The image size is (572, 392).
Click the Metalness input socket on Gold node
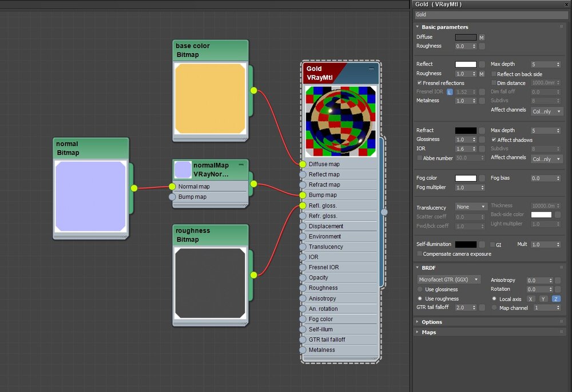pyautogui.click(x=303, y=350)
